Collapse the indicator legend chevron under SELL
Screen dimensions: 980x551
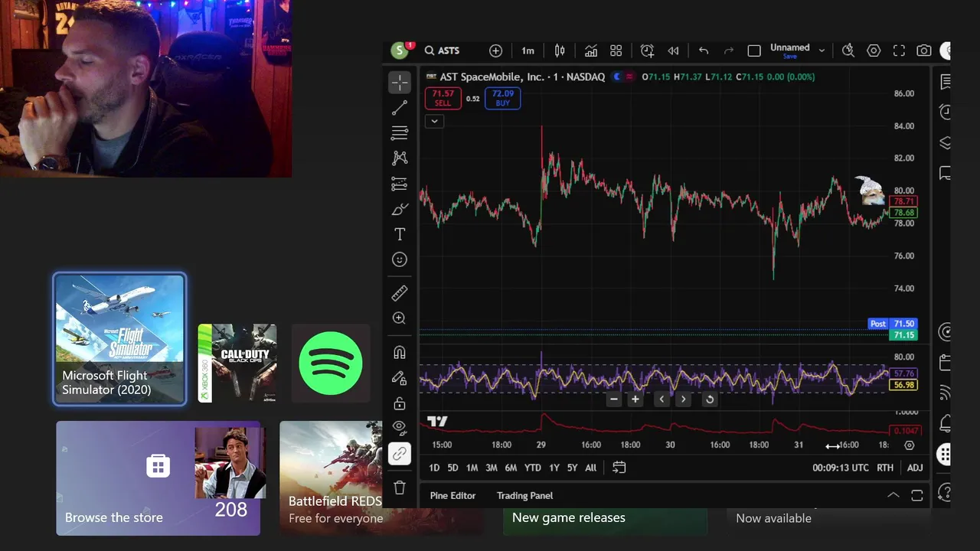tap(434, 121)
